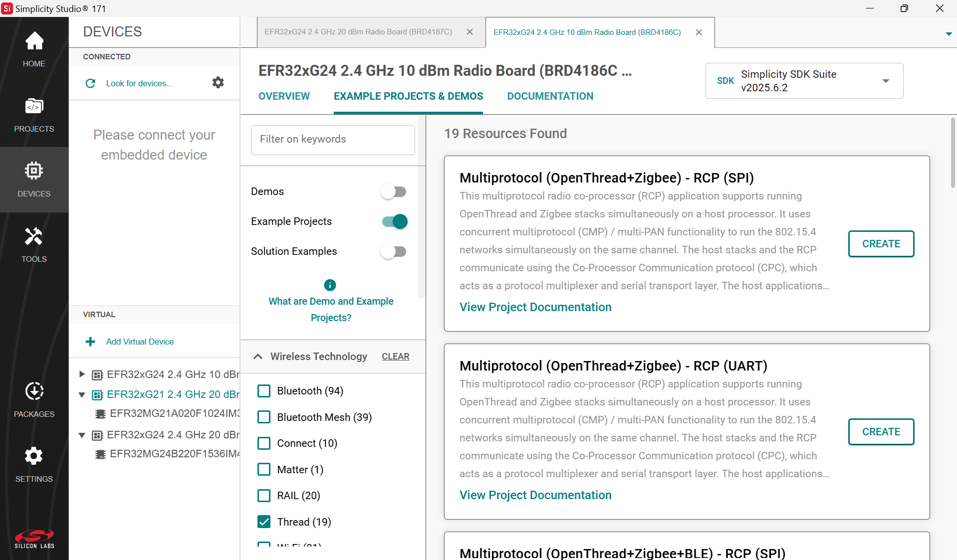The height and width of the screenshot is (560, 957).
Task: Click the device discovery gear icon
Action: (218, 83)
